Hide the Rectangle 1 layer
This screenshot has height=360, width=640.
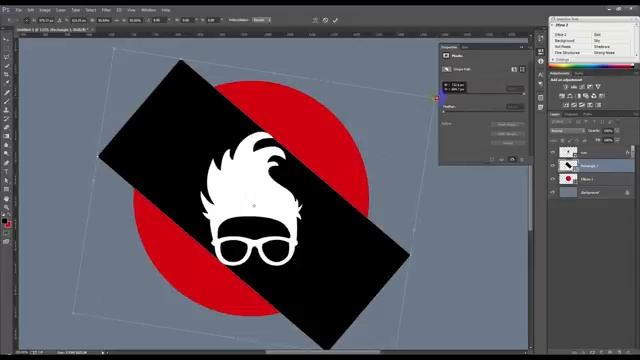[553, 166]
